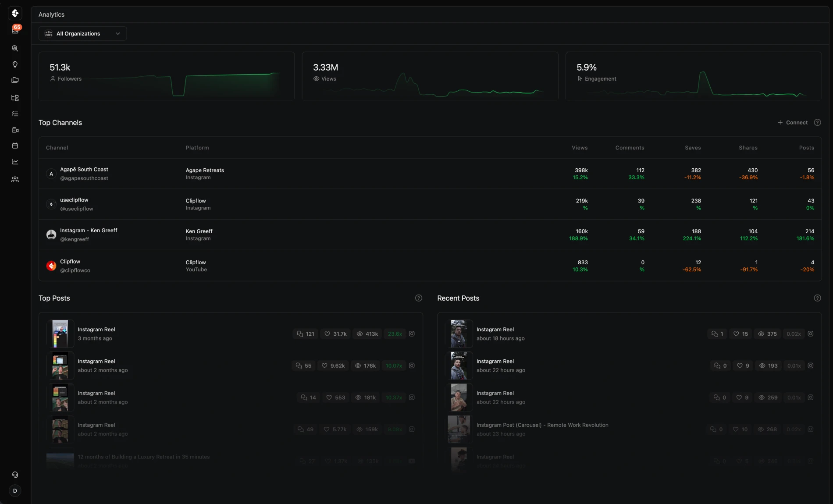Open the folder tree icon in sidebar

[x=15, y=98]
